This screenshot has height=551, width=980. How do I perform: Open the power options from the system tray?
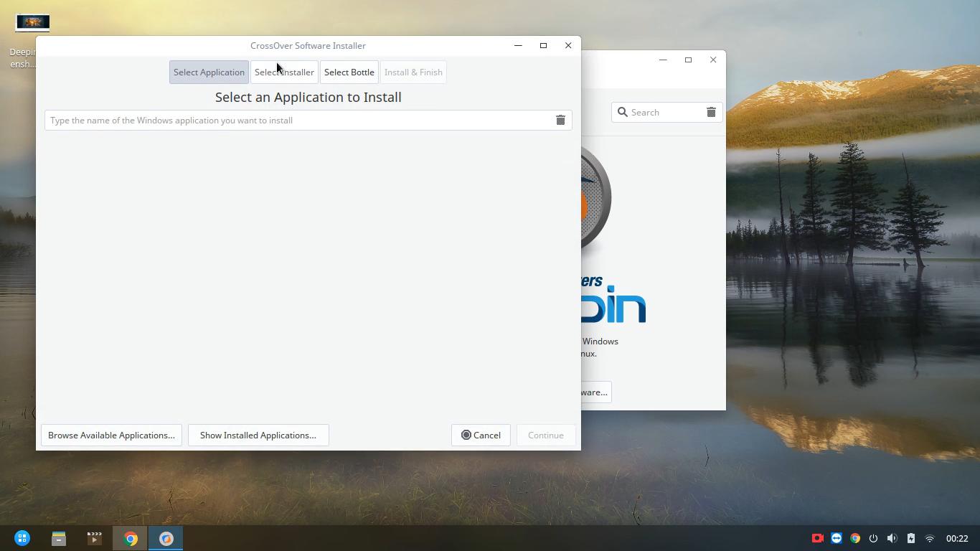coord(873,538)
